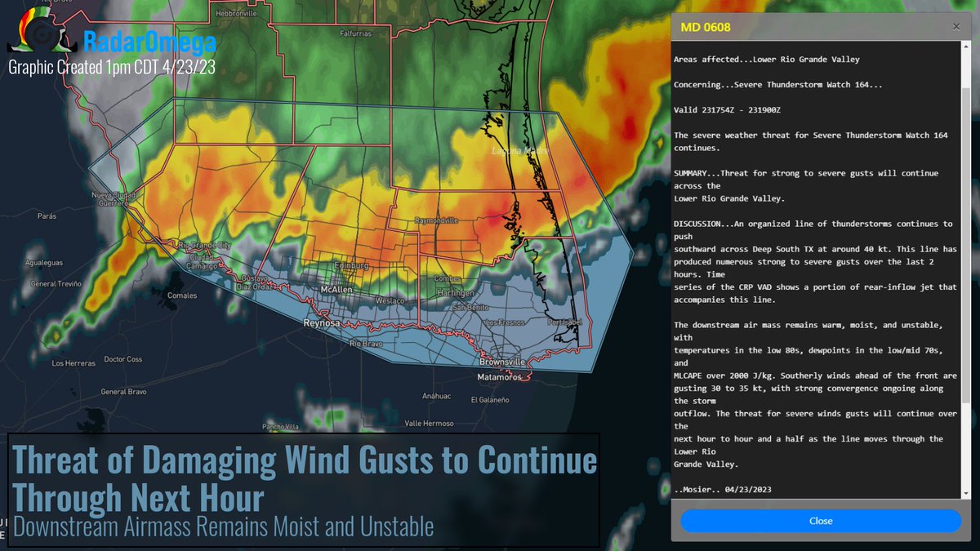The image size is (980, 551).
Task: Dismiss the MD 0608 panel with X icon
Action: click(956, 27)
